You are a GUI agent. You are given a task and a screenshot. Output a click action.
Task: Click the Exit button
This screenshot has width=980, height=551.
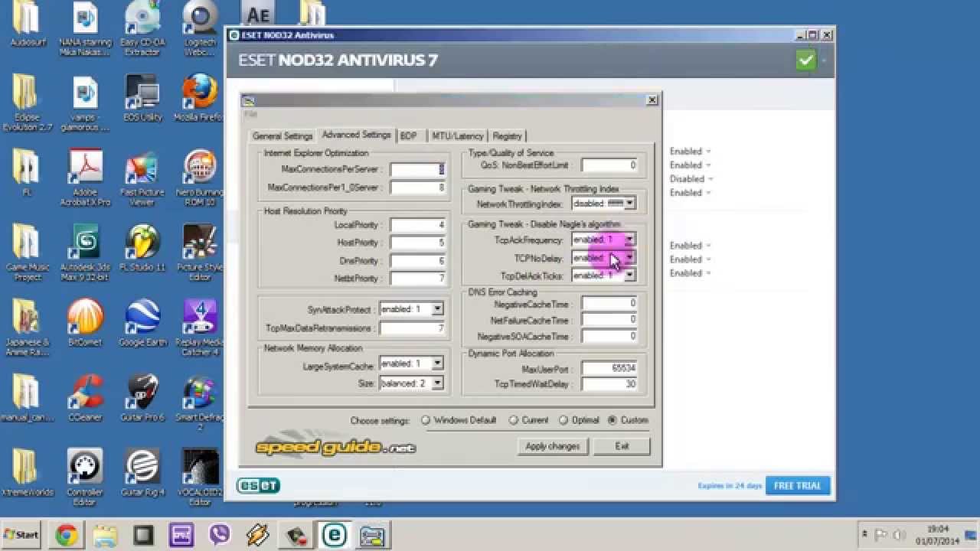coord(622,446)
